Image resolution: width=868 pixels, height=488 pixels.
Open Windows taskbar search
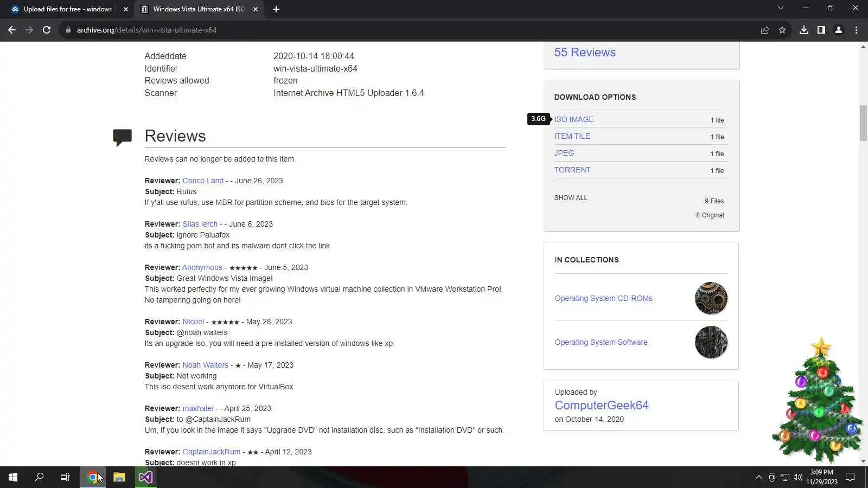[39, 477]
